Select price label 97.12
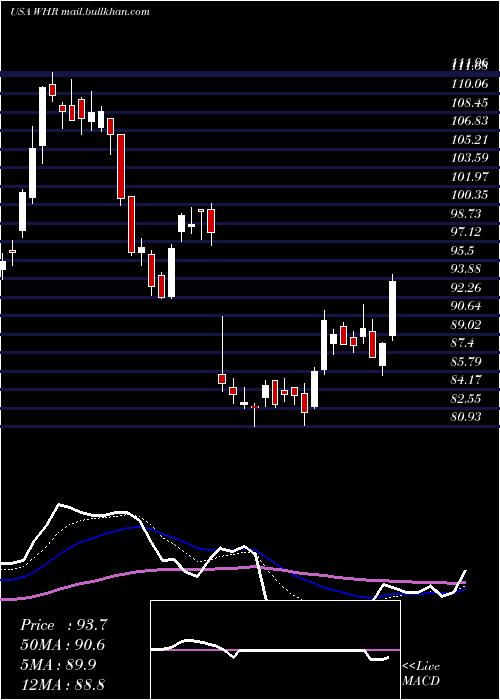 [x=468, y=231]
